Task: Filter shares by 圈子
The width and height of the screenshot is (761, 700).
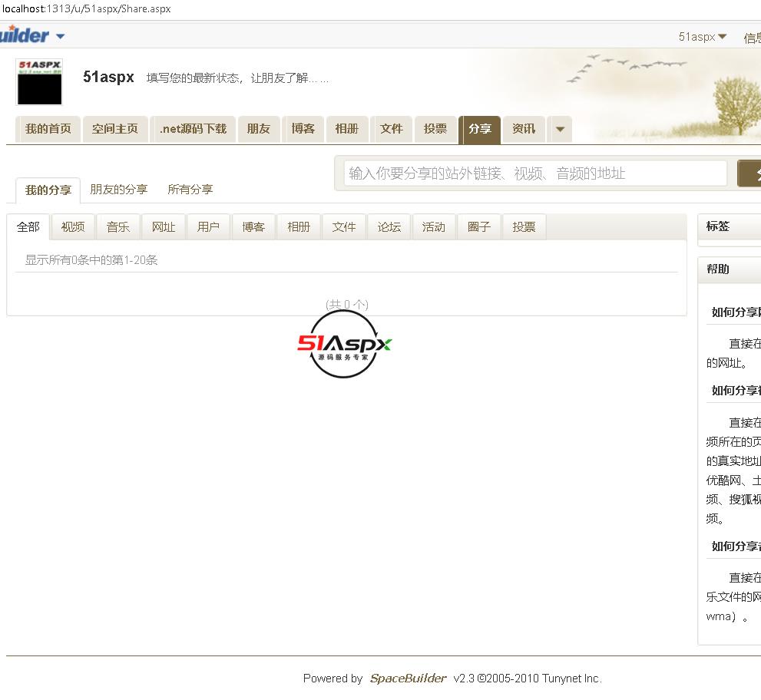Action: (x=479, y=226)
